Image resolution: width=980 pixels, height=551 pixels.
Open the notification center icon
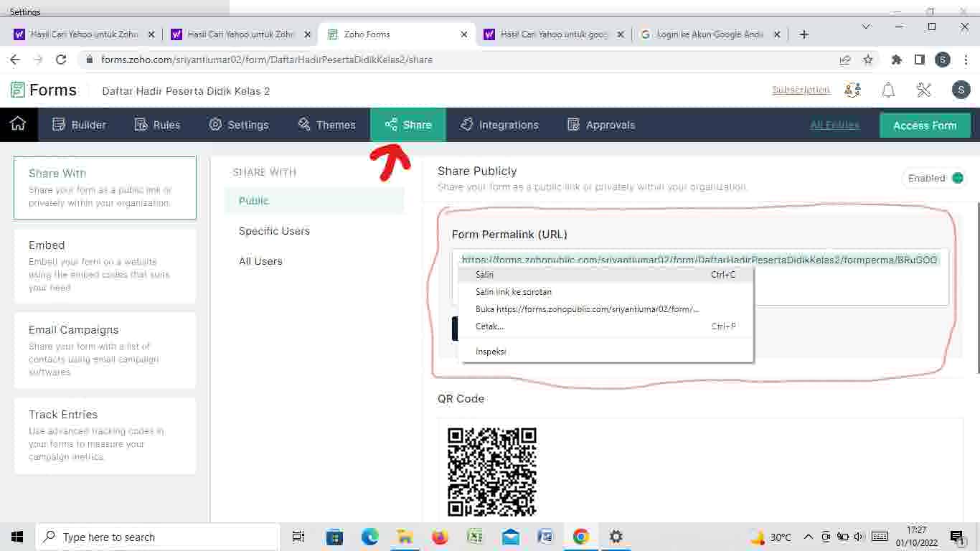point(957,537)
